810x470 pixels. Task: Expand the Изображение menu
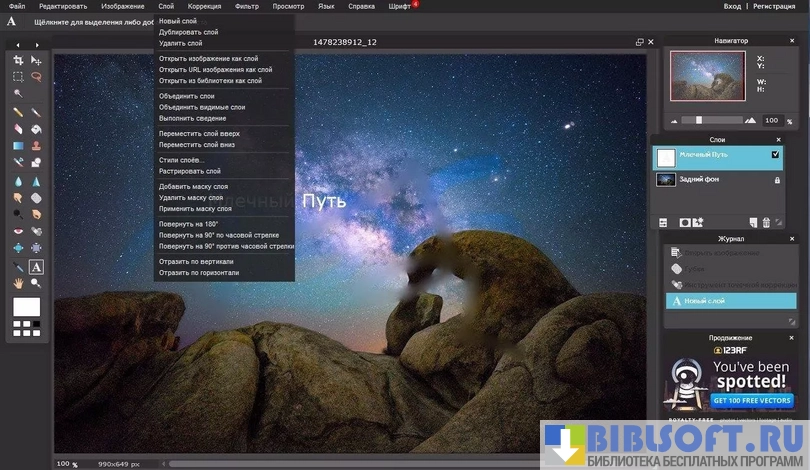coord(122,6)
